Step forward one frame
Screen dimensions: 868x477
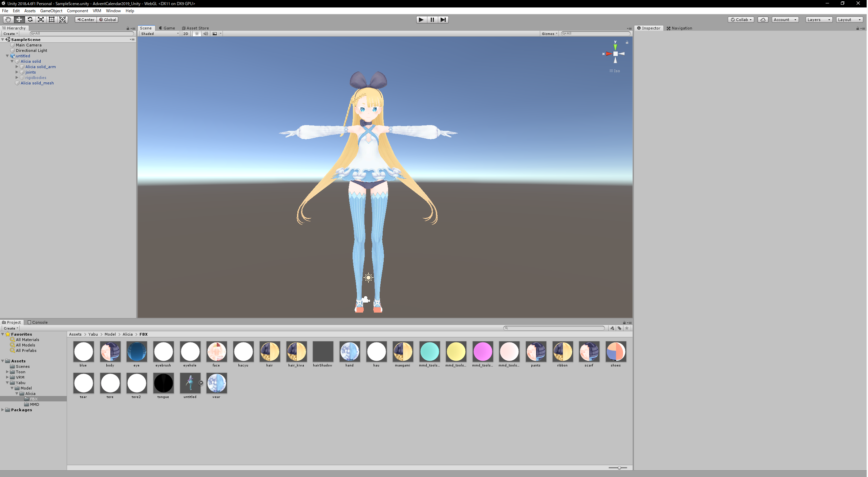(443, 20)
